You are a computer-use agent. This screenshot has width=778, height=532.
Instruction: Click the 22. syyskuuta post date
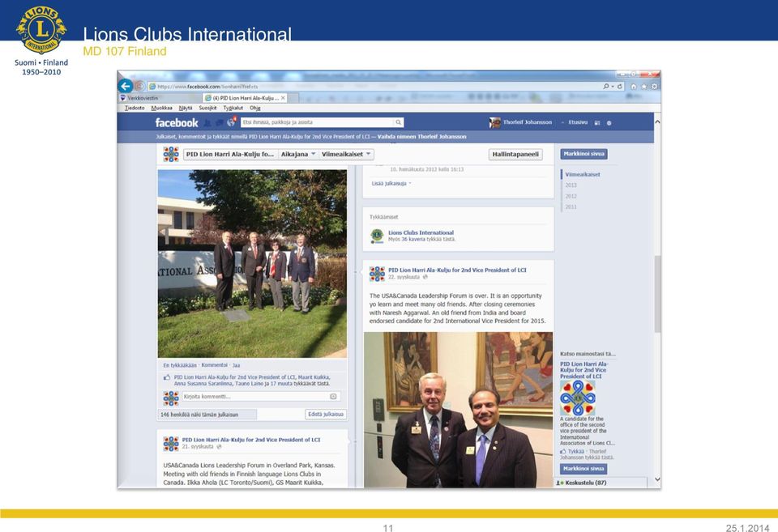[404, 277]
